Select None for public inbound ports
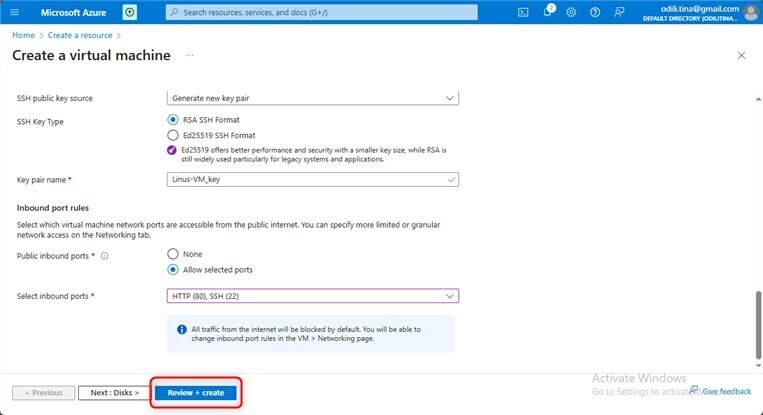Screen dimensions: 763x415 coord(173,254)
